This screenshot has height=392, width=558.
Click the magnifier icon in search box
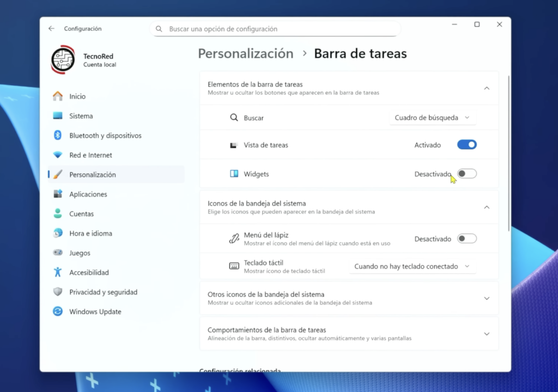point(159,29)
